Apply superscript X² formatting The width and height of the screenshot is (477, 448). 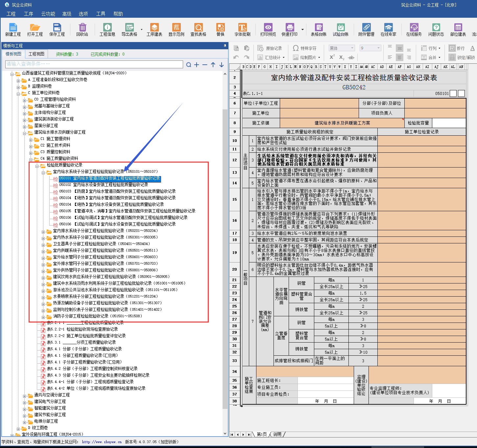(332, 57)
